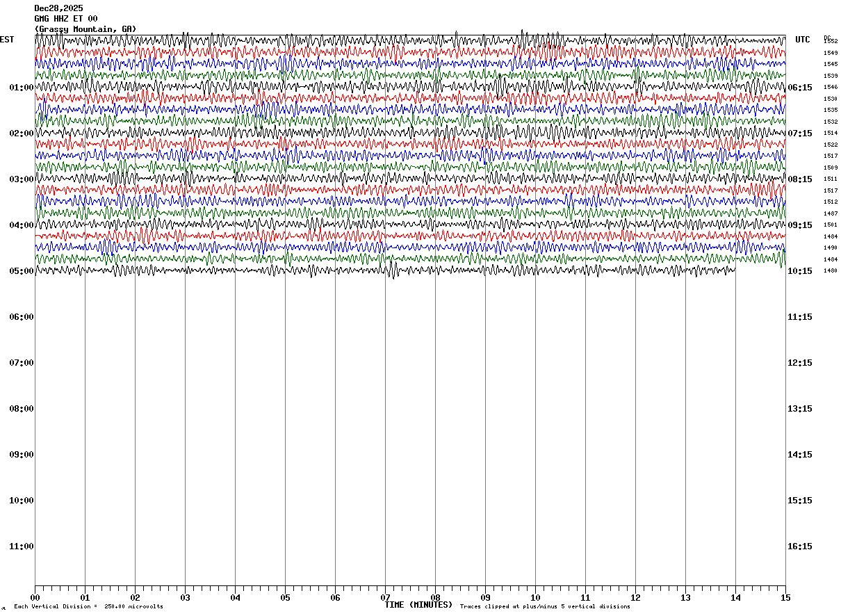Click the Each Vertical Division 250.00 microvolts note
The width and height of the screenshot is (841, 616).
89,607
